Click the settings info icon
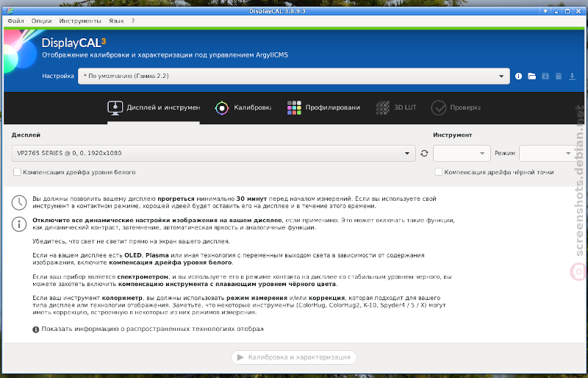The image size is (588, 378). click(x=518, y=76)
